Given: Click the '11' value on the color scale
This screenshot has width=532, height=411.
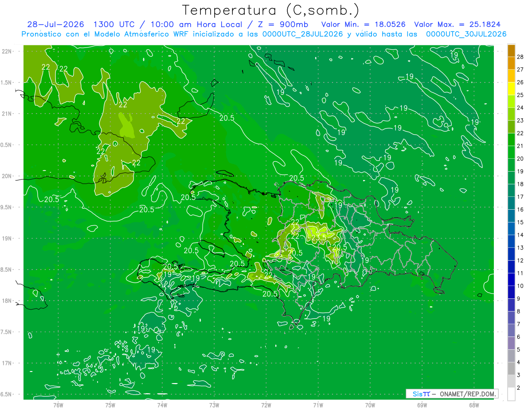Looking at the screenshot, I should click(520, 273).
